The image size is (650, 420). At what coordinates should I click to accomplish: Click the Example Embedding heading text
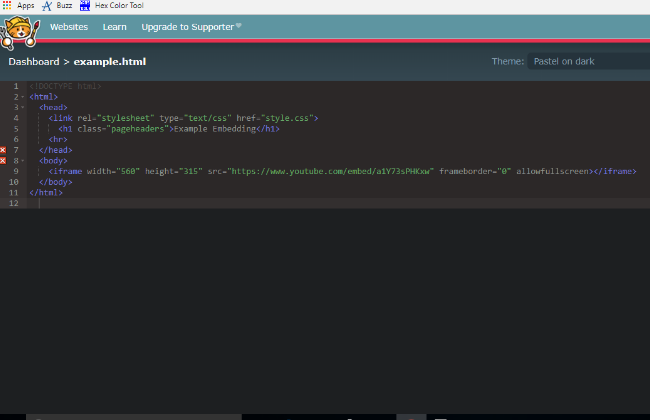coord(215,129)
